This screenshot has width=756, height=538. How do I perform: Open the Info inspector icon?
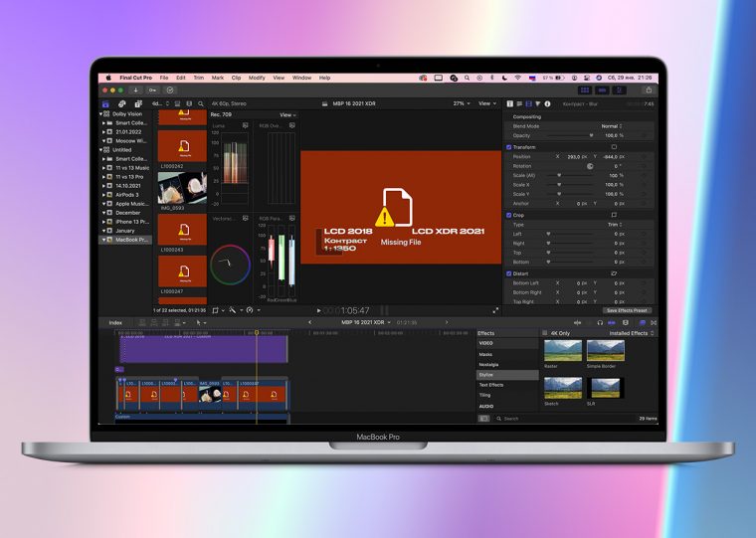pyautogui.click(x=548, y=103)
